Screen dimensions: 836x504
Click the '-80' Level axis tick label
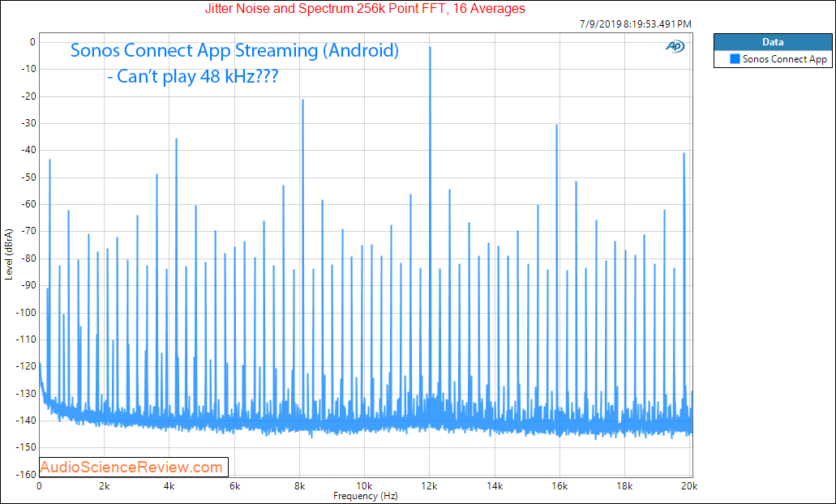tap(28, 258)
